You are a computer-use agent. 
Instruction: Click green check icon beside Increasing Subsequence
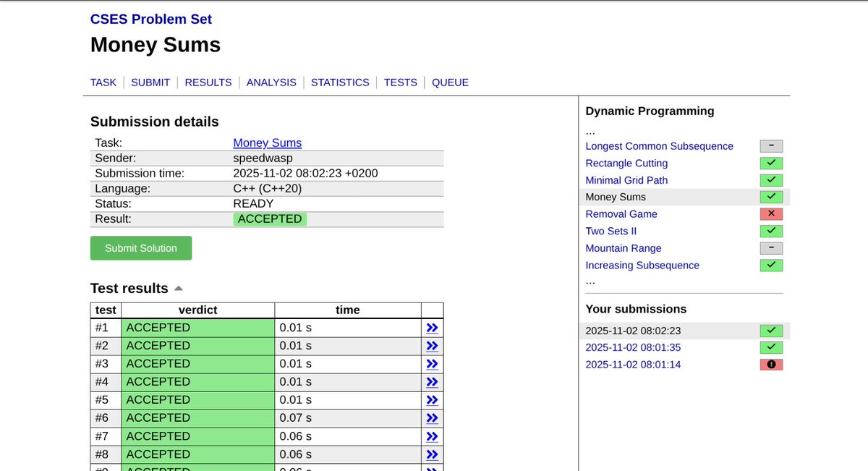[771, 266]
